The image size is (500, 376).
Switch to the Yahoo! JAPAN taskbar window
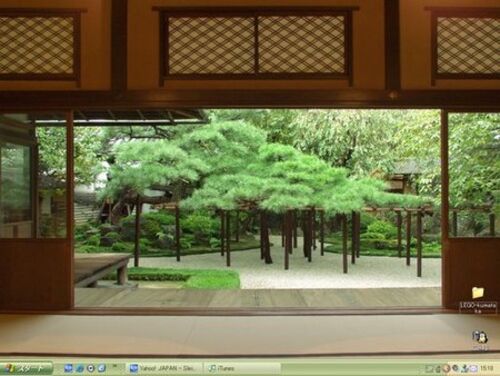pos(165,368)
